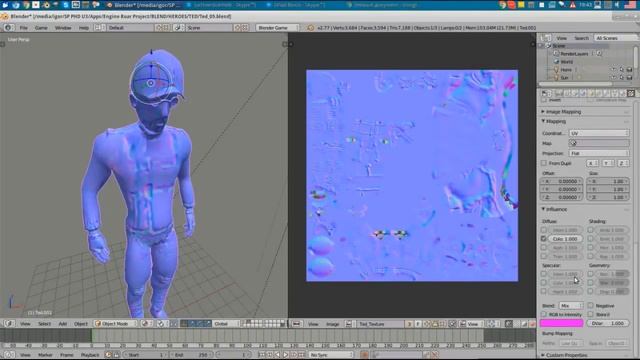Click the magenta texture color swatch

(x=562, y=323)
